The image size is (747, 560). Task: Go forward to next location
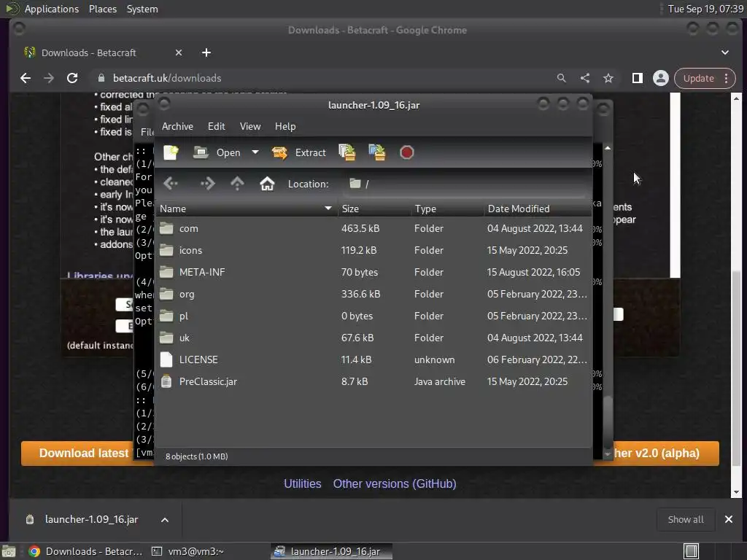pyautogui.click(x=207, y=184)
